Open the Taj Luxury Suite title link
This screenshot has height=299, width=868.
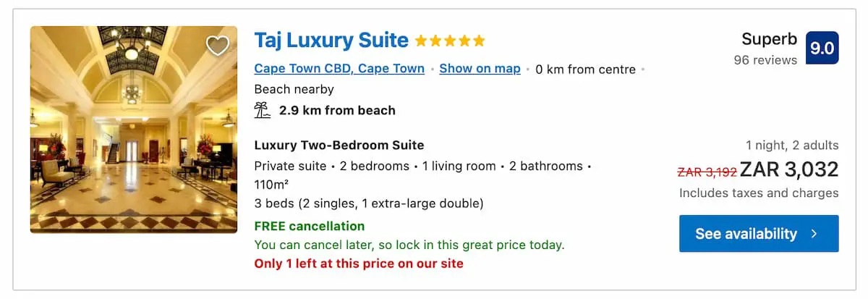[331, 41]
